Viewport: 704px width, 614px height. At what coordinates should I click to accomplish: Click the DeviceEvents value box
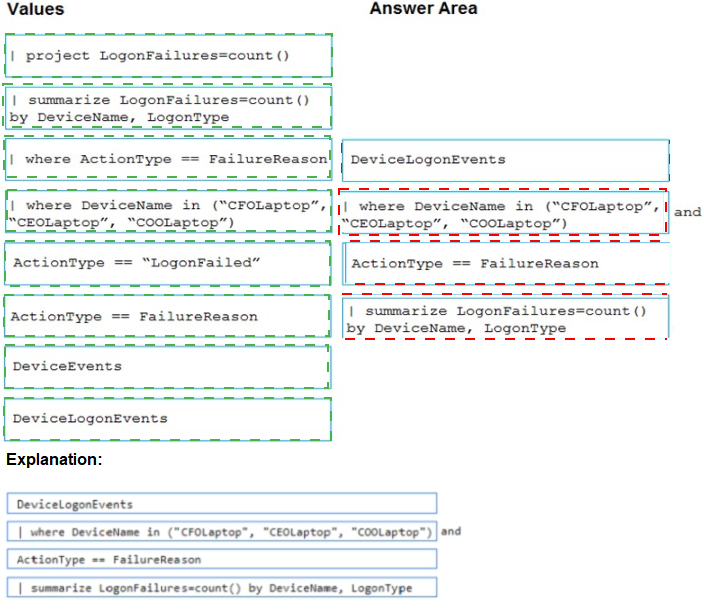[x=168, y=367]
